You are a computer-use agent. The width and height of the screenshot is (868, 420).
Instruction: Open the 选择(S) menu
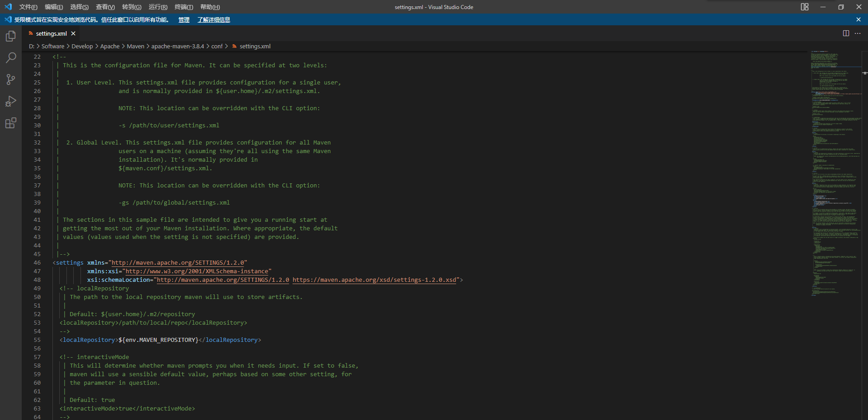[80, 7]
